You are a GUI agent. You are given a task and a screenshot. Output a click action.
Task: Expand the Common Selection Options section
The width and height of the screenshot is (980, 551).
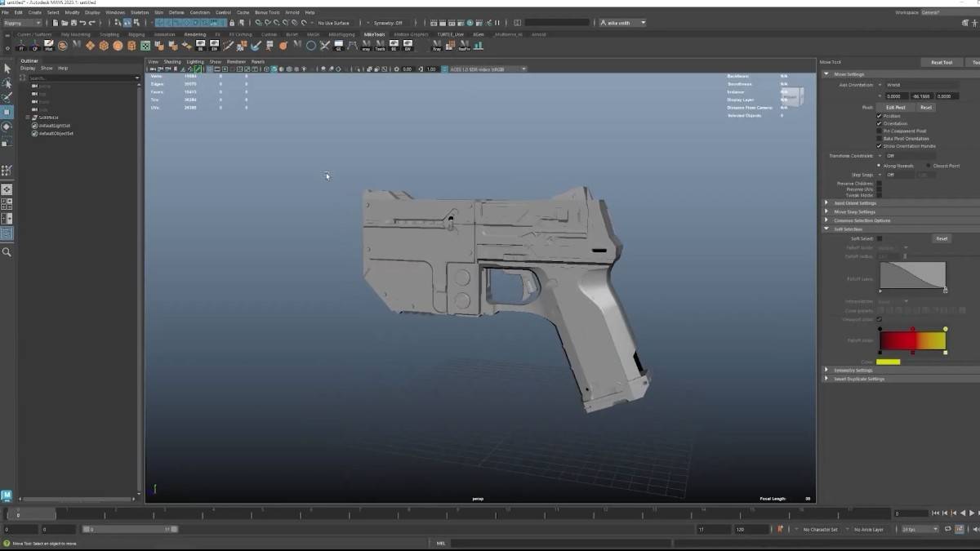pyautogui.click(x=826, y=220)
